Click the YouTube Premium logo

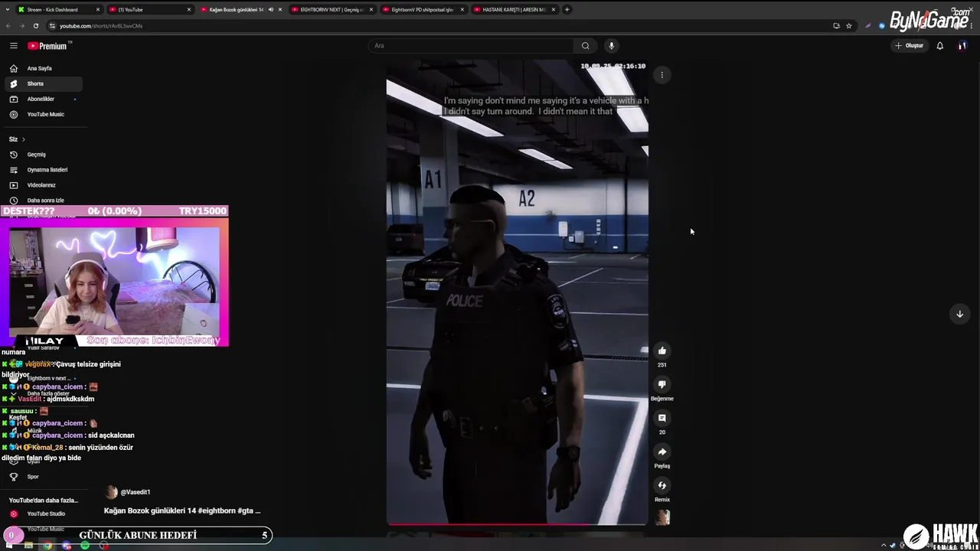coord(47,46)
